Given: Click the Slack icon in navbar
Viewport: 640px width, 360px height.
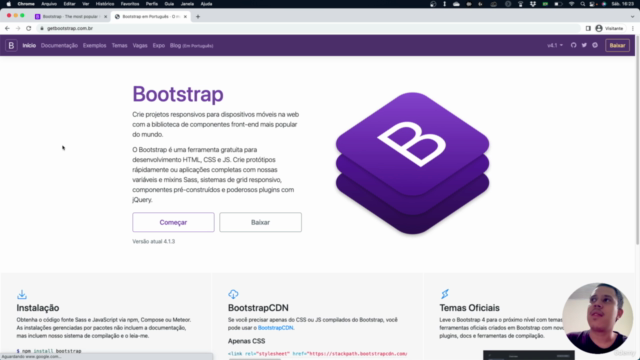Looking at the screenshot, I should [x=595, y=45].
